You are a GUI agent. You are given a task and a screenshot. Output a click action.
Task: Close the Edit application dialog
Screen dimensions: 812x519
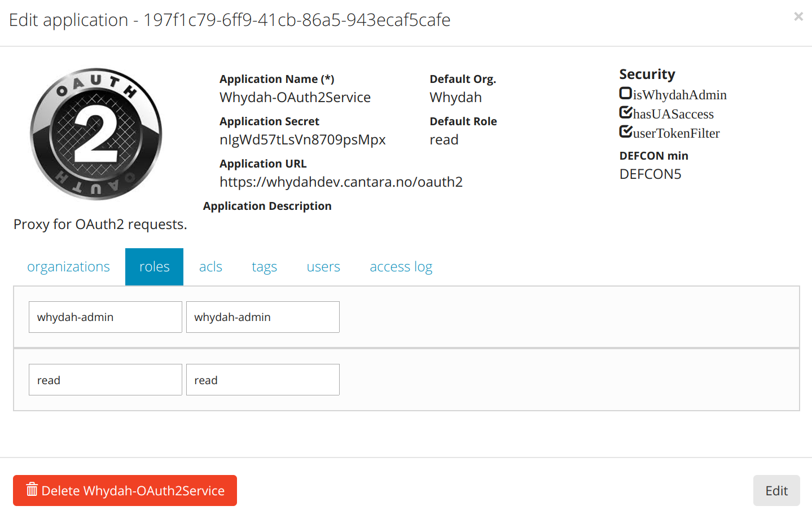click(x=798, y=16)
